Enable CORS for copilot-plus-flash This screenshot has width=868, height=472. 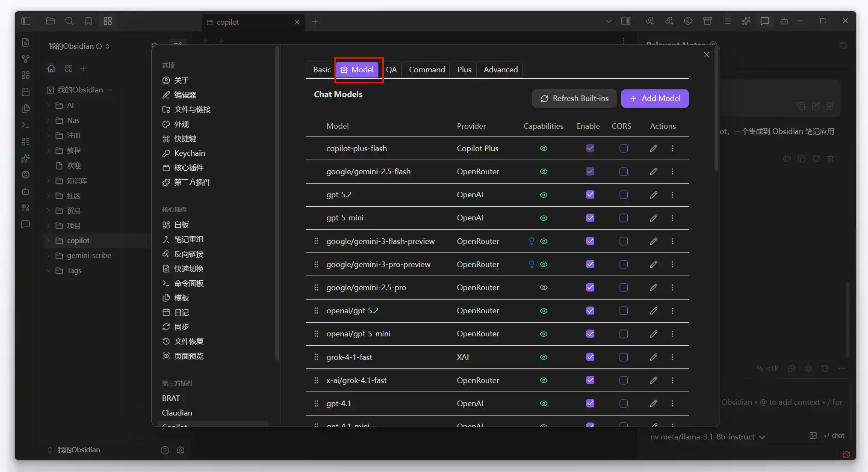click(x=623, y=148)
